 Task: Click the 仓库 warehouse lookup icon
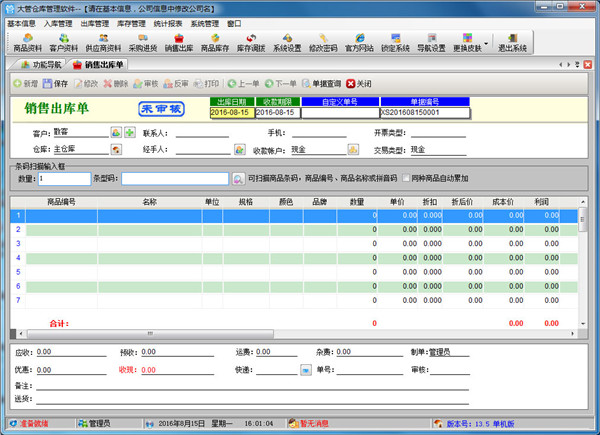click(x=116, y=150)
